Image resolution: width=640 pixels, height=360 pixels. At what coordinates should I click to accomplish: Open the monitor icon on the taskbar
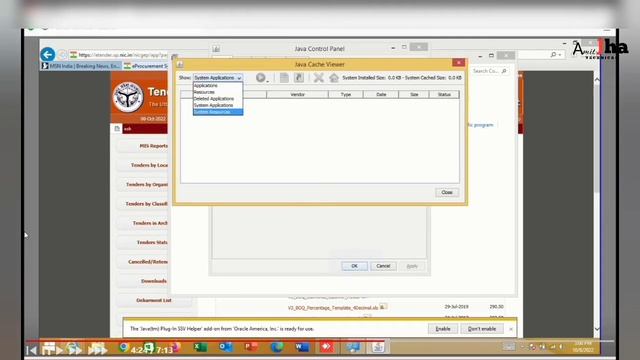(x=353, y=347)
